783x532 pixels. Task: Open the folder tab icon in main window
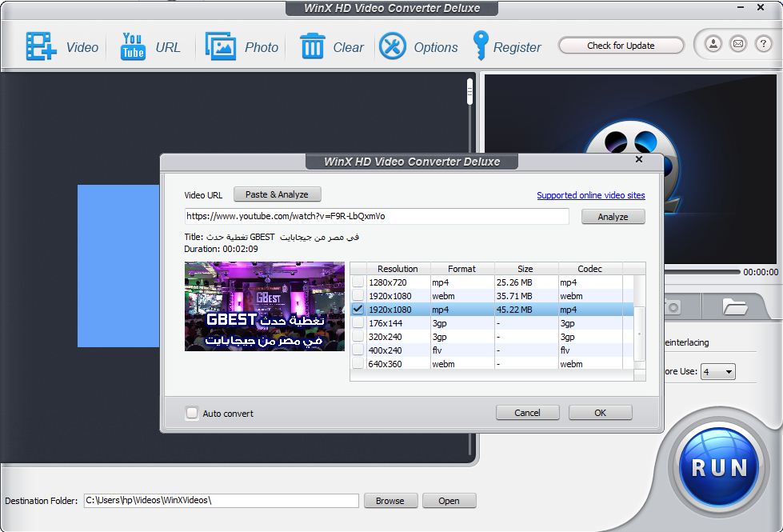pos(734,306)
